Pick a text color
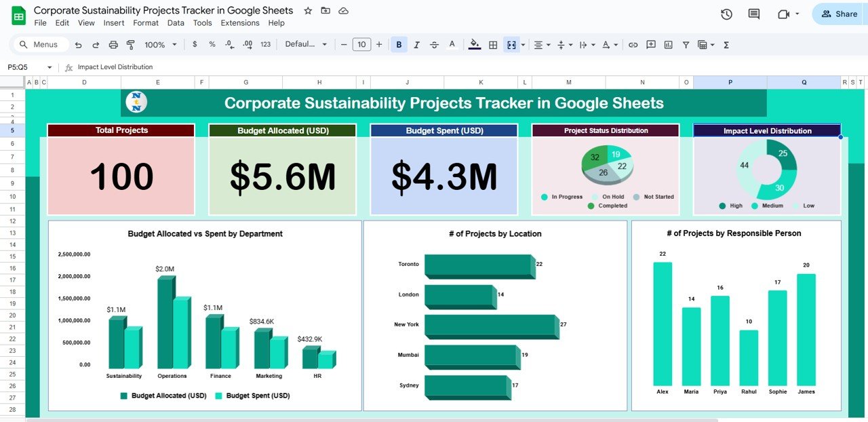The width and height of the screenshot is (868, 422). tap(452, 44)
